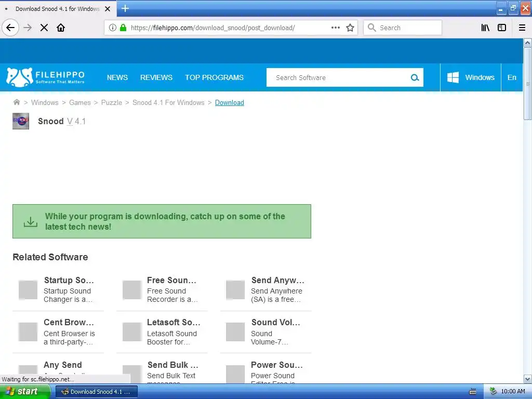Image resolution: width=532 pixels, height=399 pixels.
Task: Open page actions three-dot menu
Action: [336, 28]
